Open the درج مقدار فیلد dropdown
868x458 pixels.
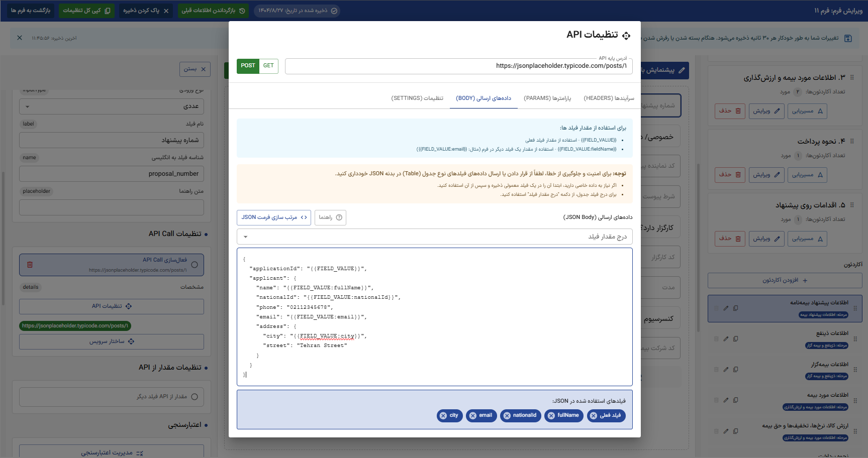click(x=434, y=237)
